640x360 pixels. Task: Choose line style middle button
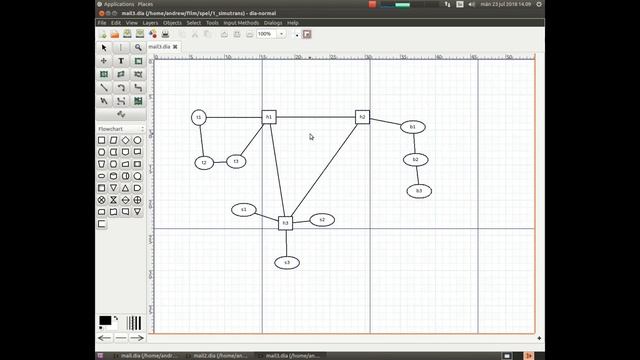[121, 338]
